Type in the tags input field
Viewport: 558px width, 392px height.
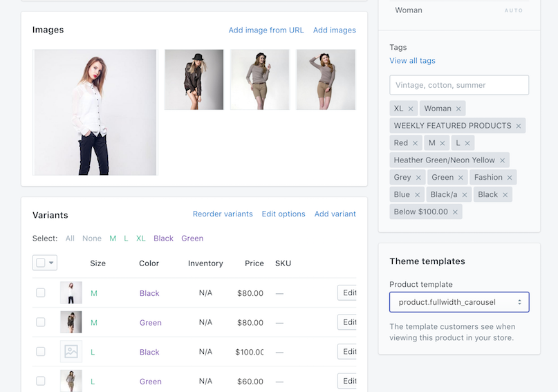click(x=459, y=85)
